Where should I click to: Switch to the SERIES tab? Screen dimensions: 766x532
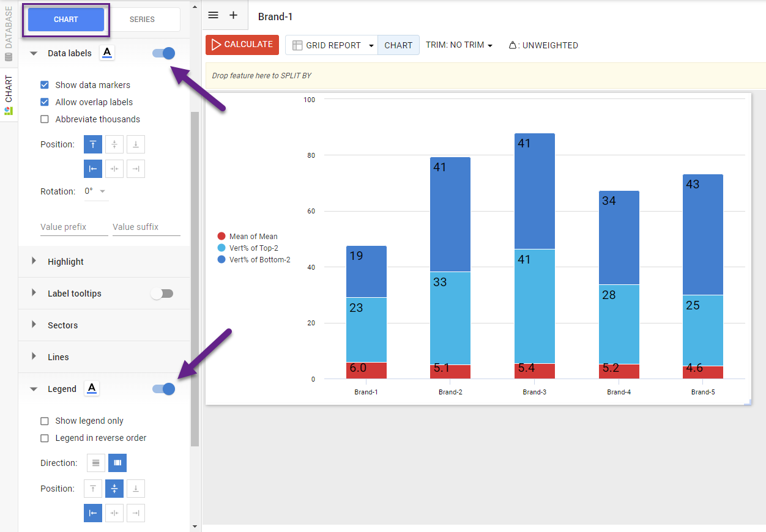pos(142,20)
